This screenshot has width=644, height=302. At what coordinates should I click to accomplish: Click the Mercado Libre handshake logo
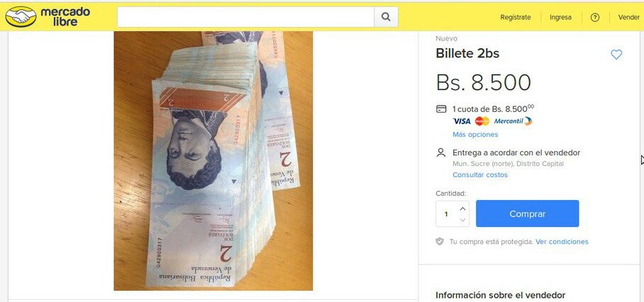(x=21, y=17)
